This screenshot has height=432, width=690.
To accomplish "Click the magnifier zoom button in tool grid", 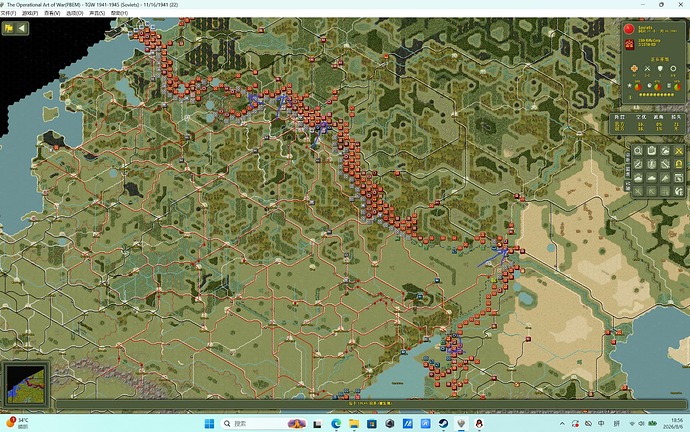I will (638, 151).
